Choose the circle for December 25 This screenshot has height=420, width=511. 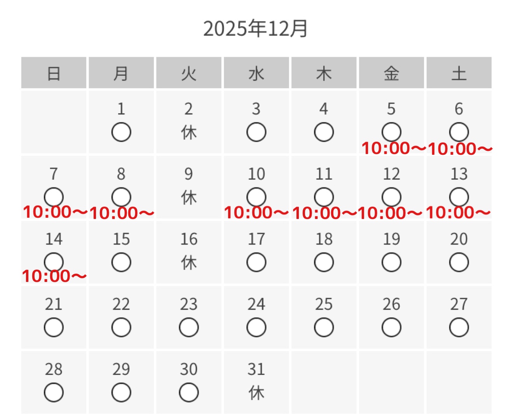point(324,327)
